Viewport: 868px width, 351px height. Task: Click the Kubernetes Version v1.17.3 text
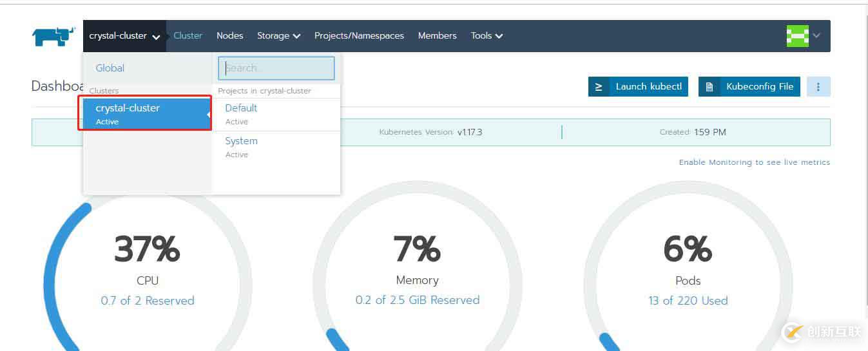point(430,132)
